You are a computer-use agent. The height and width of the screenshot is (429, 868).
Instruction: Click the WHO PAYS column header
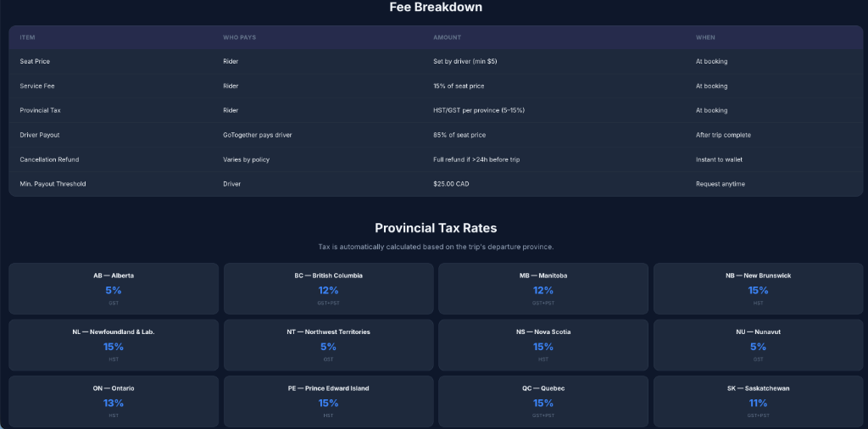(239, 37)
